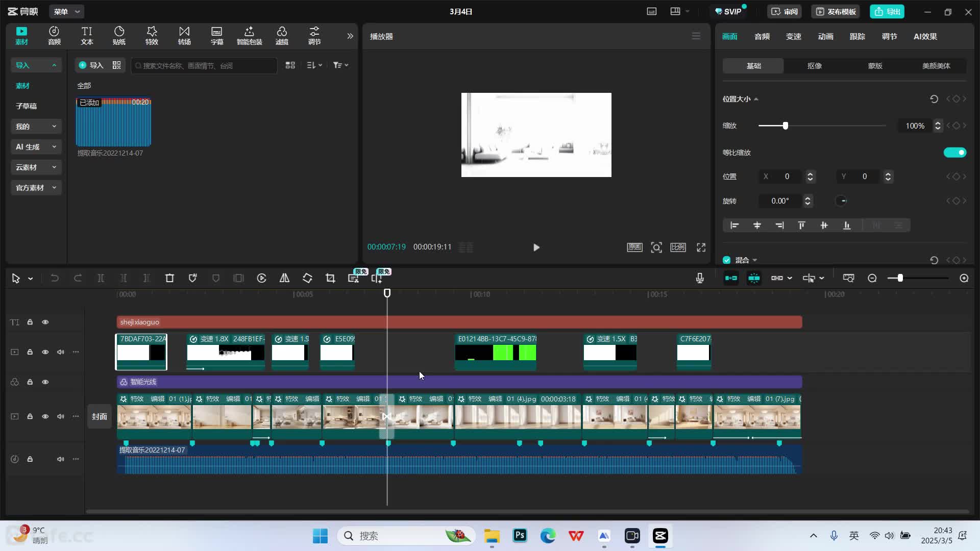
Task: Open the filter dropdown in media panel
Action: coord(340,65)
